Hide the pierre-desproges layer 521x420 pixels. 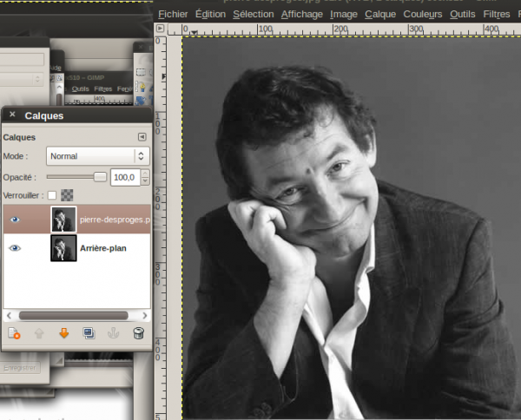coord(15,220)
